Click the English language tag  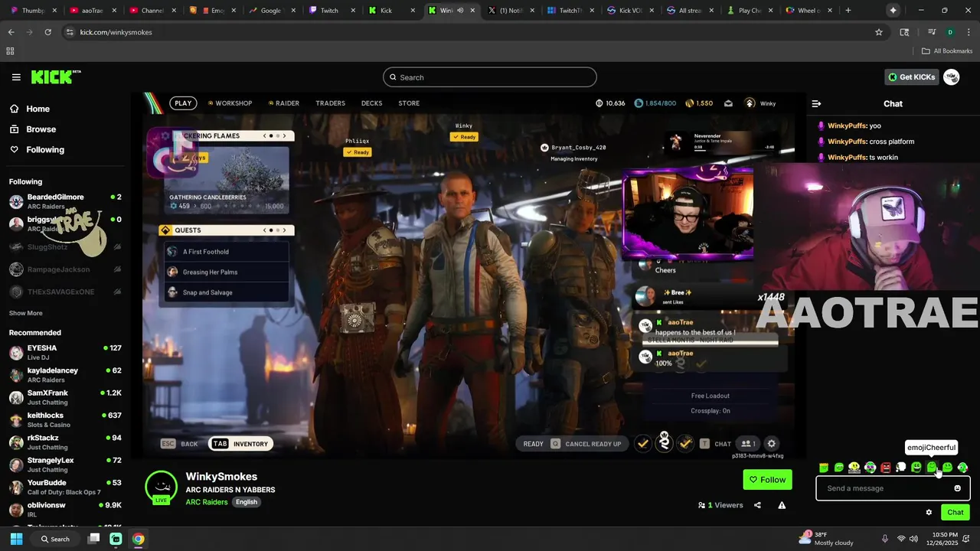coord(247,502)
